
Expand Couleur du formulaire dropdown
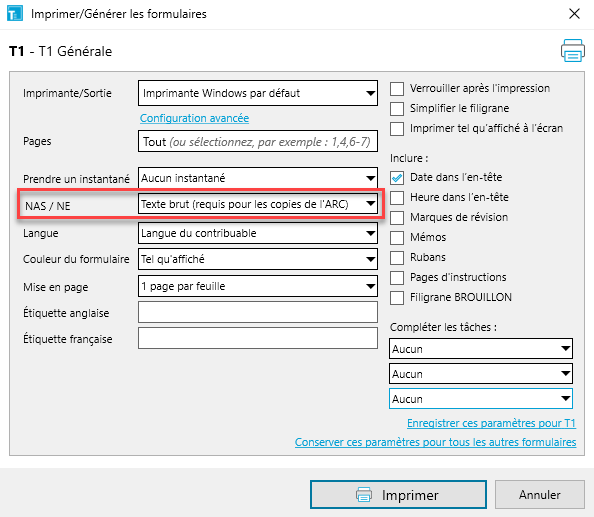258,259
